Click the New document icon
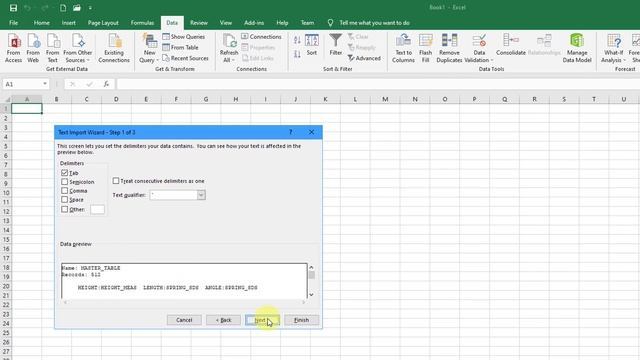The height and width of the screenshot is (360, 640). click(63, 8)
